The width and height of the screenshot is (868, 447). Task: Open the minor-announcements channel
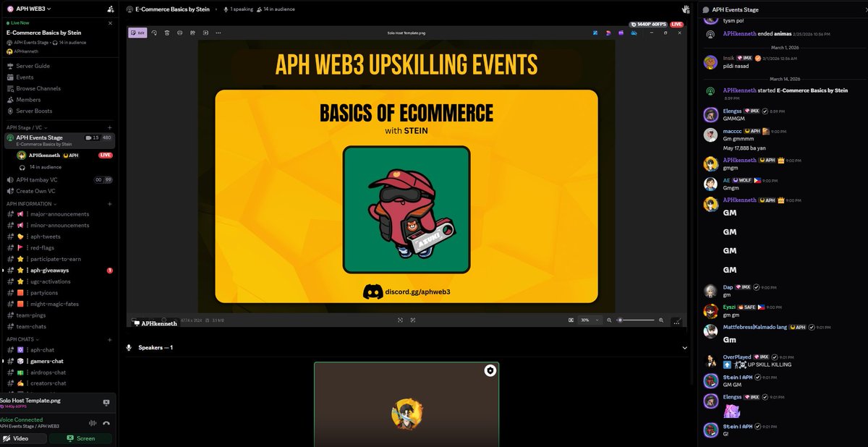59,225
